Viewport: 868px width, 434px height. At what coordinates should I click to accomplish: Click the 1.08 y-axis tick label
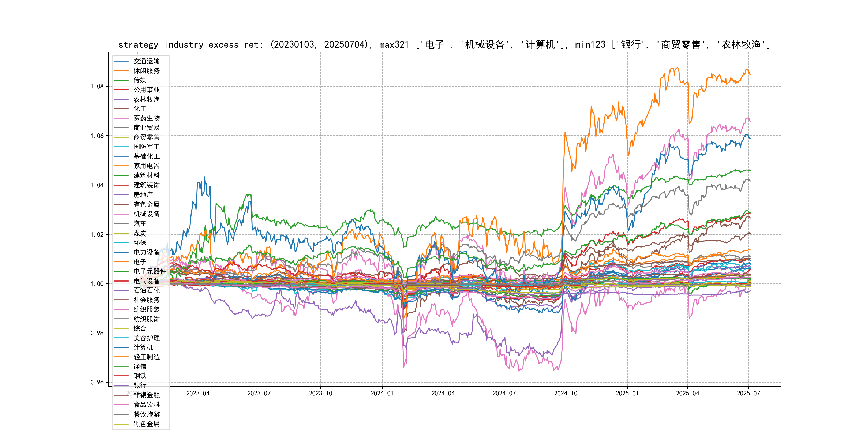click(97, 87)
